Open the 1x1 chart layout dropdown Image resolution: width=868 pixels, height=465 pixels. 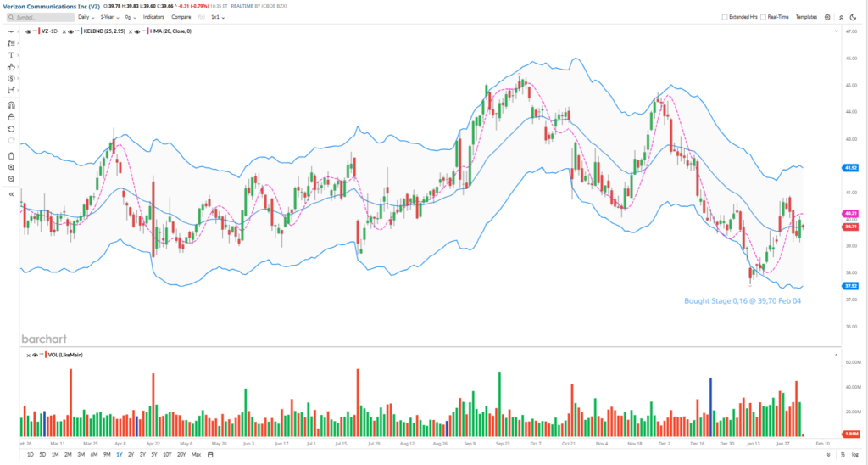tap(218, 16)
